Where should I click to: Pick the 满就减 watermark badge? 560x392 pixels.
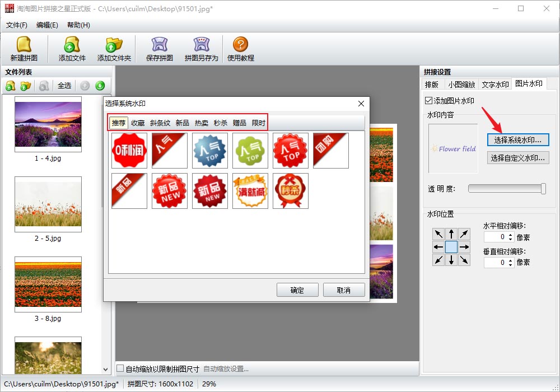250,191
